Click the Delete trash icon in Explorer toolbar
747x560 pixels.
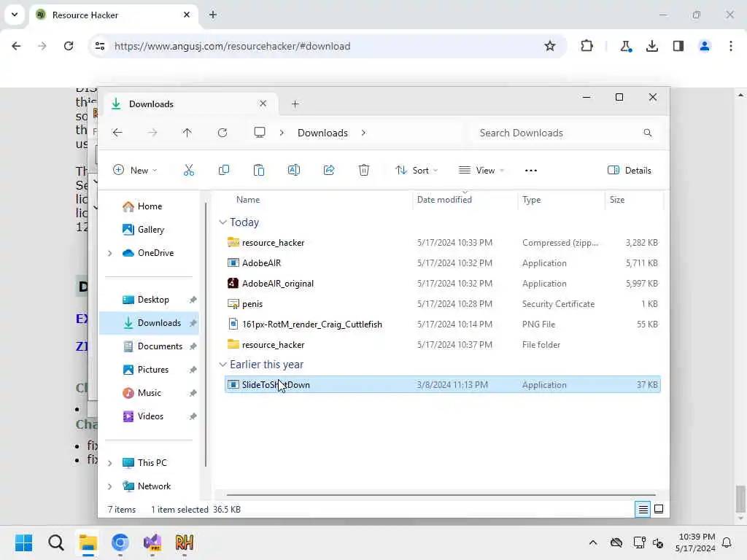click(x=364, y=170)
